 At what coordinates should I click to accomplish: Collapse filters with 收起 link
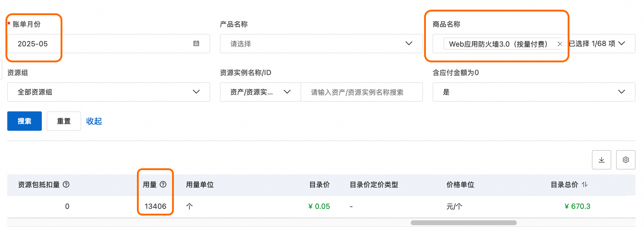[x=94, y=121]
